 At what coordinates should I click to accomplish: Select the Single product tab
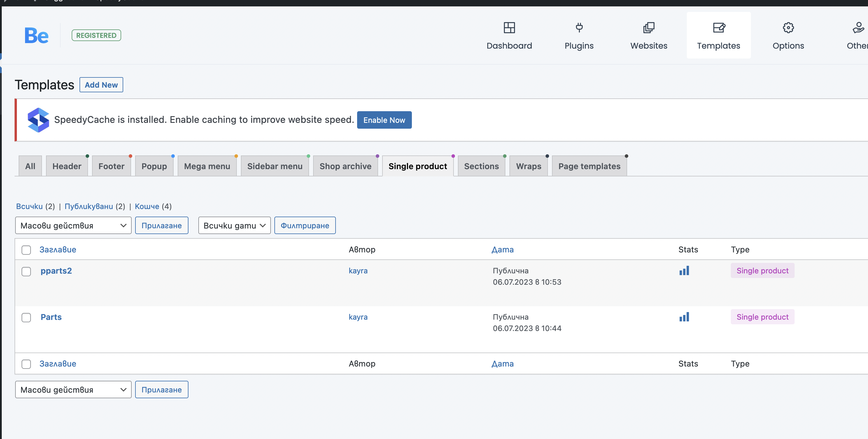[417, 166]
